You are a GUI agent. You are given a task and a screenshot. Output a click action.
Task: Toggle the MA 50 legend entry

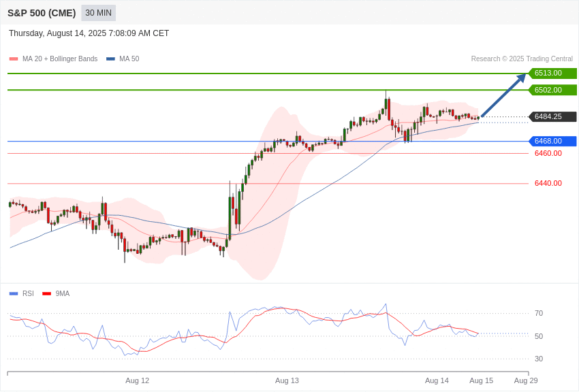coord(123,59)
